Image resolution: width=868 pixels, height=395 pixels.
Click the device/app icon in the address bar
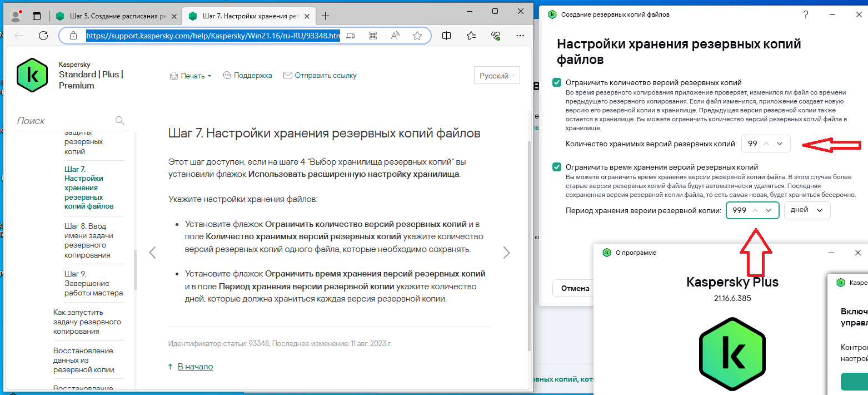point(350,36)
